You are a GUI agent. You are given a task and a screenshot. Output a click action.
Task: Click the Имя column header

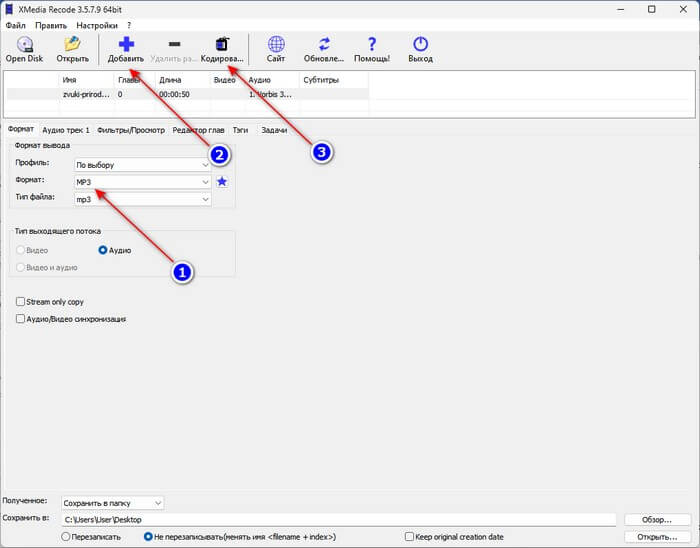(85, 80)
